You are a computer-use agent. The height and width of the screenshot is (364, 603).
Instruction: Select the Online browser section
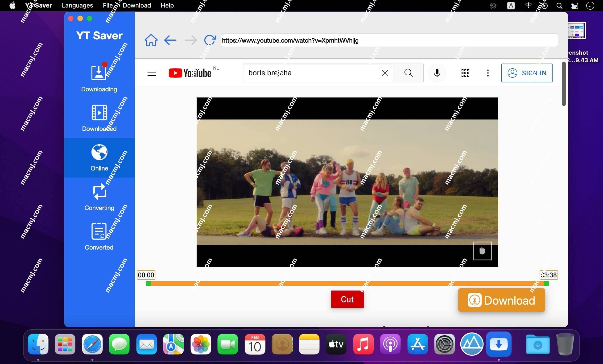(99, 158)
